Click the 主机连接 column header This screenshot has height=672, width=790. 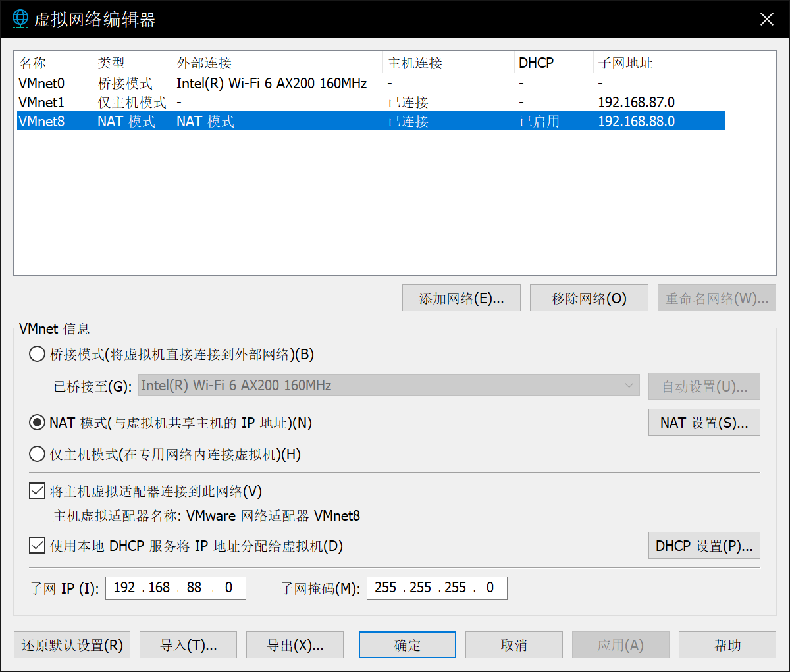(x=449, y=63)
